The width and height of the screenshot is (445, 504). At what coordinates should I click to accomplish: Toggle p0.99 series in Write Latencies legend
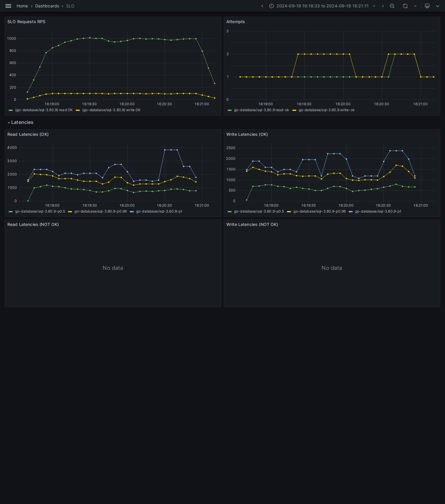(320, 211)
